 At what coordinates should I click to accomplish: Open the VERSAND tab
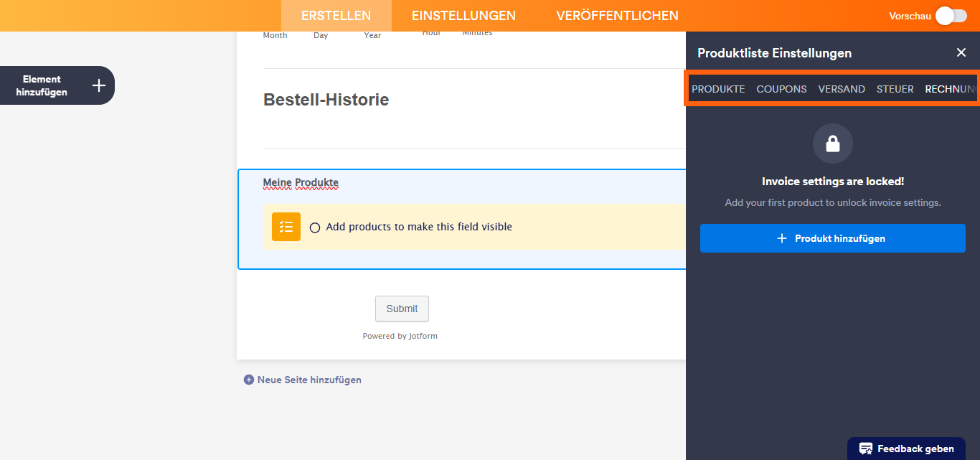click(x=842, y=88)
